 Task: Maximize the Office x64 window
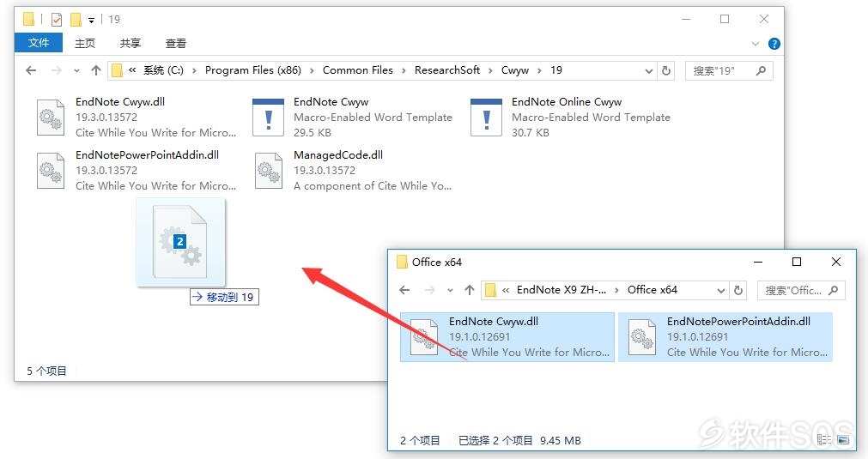coord(797,262)
